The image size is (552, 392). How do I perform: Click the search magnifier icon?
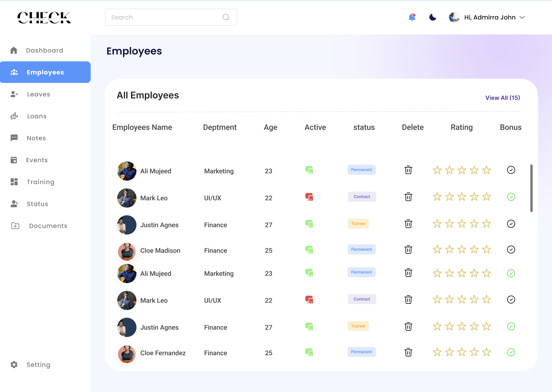(x=226, y=17)
